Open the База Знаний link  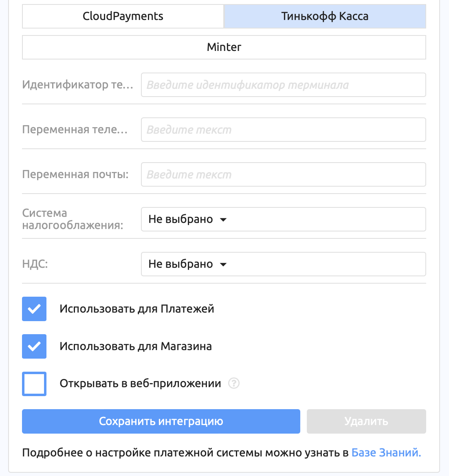click(386, 453)
